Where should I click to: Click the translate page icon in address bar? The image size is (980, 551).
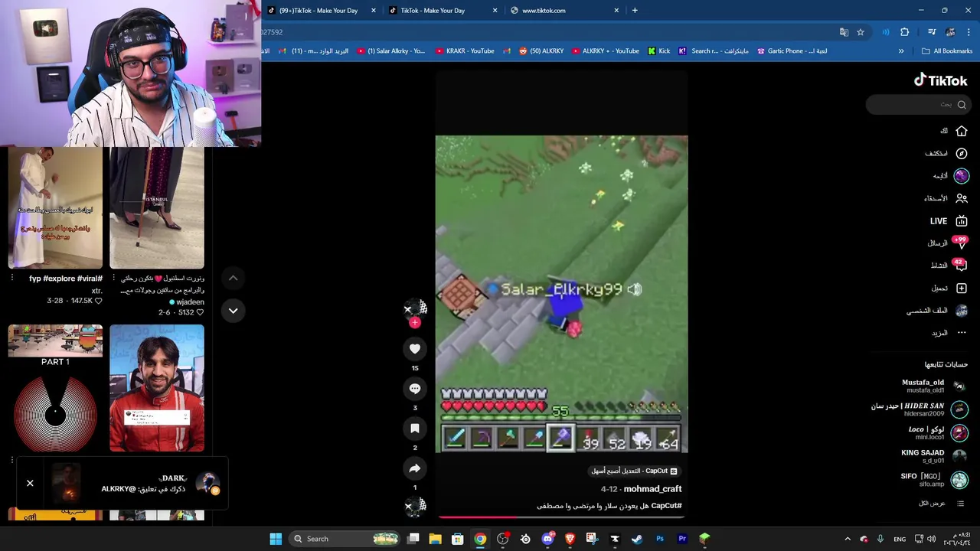[844, 32]
